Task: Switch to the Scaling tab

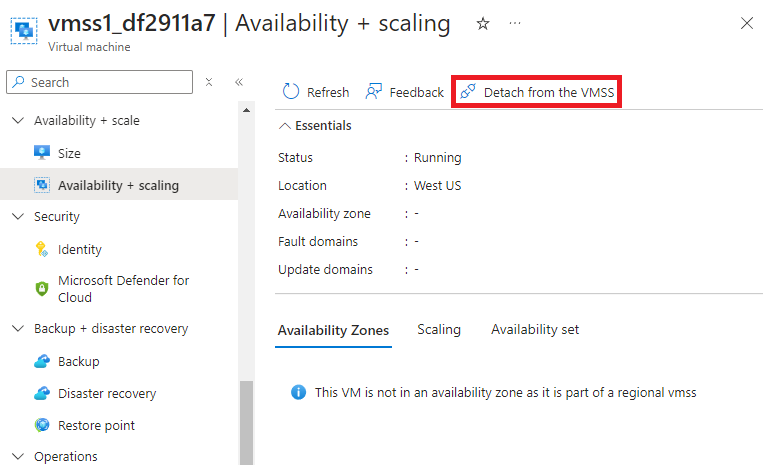Action: (439, 329)
